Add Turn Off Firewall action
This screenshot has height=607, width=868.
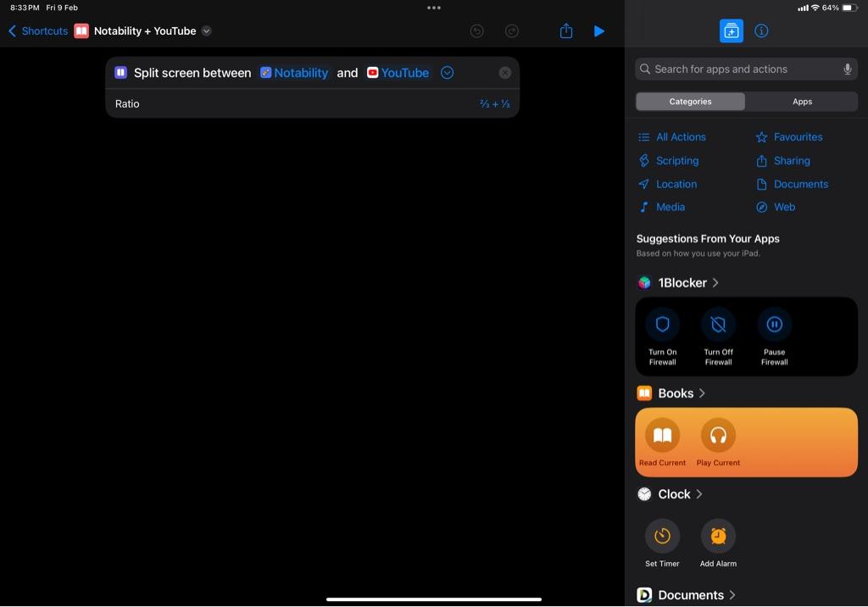[x=718, y=337]
